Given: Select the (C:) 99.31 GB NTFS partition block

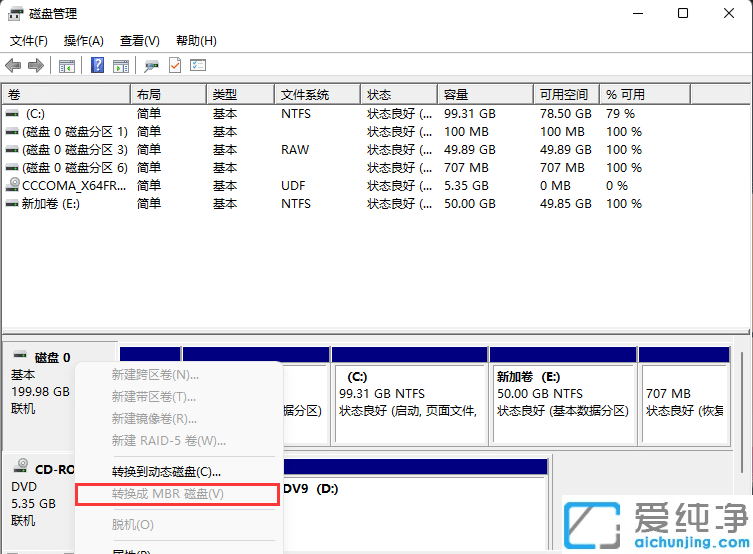Looking at the screenshot, I should click(x=410, y=396).
